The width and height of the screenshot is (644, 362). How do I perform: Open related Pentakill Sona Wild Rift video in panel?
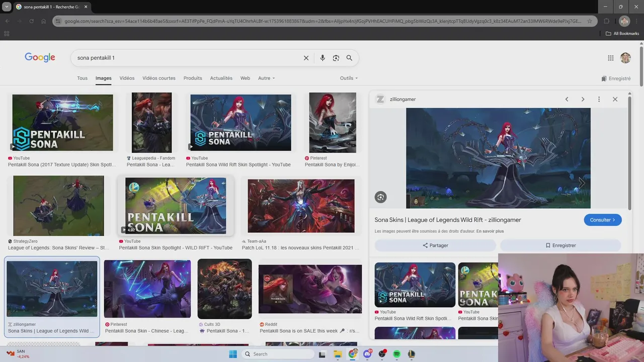click(x=415, y=285)
